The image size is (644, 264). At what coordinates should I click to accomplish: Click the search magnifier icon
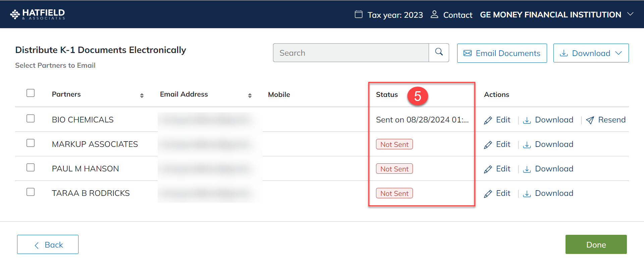click(x=439, y=52)
